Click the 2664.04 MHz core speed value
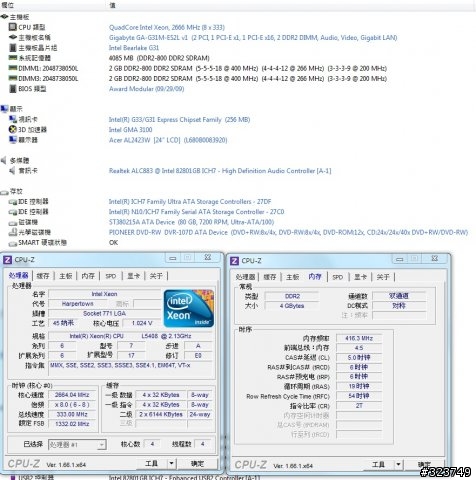The height and width of the screenshot is (480, 476). [x=72, y=395]
